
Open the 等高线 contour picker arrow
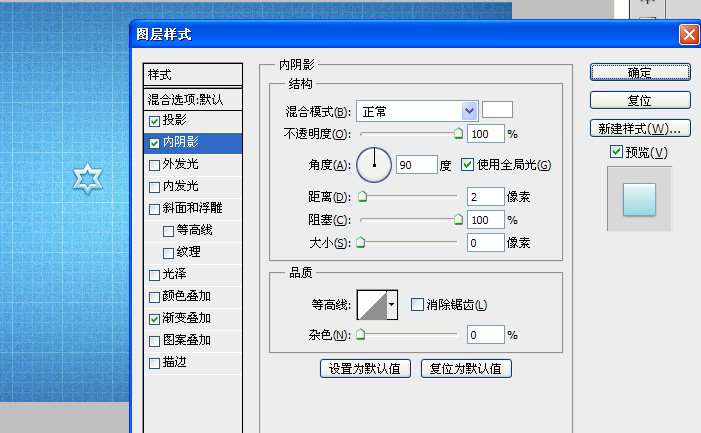(x=392, y=305)
